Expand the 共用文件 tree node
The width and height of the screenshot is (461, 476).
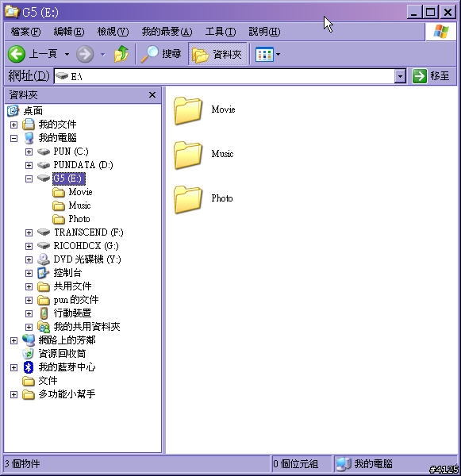point(29,286)
